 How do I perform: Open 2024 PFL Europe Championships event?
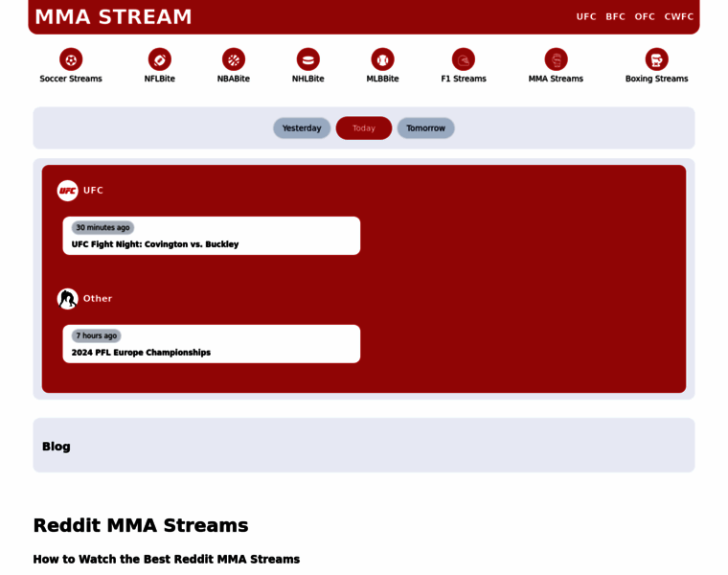click(212, 344)
